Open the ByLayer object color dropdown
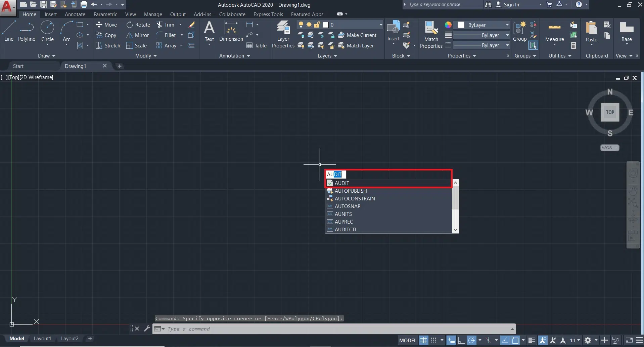 coord(507,25)
